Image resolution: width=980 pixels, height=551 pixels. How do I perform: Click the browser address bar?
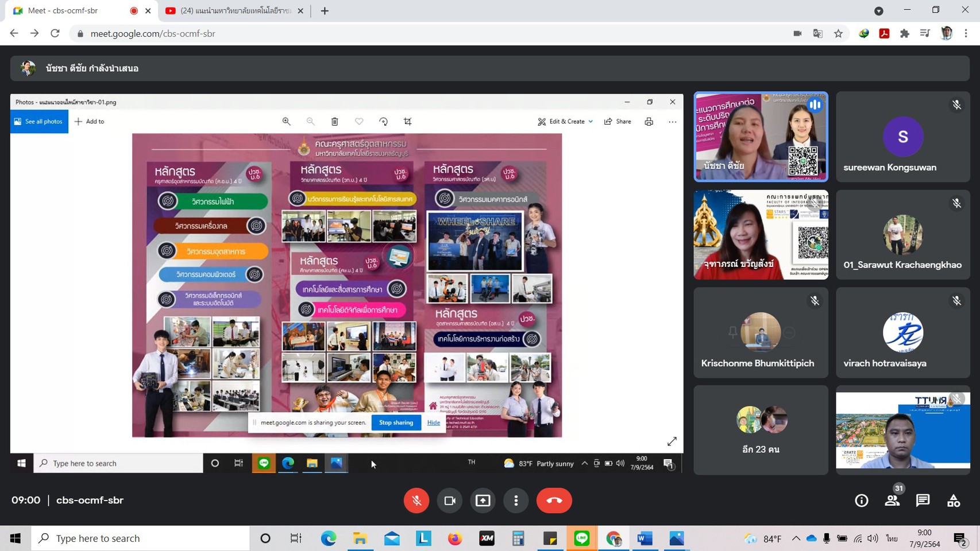click(402, 33)
